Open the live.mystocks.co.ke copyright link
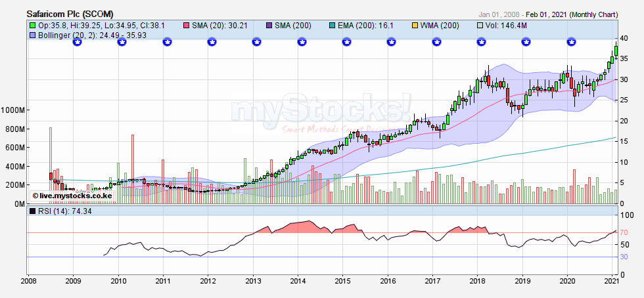This screenshot has width=644, height=298. click(x=72, y=196)
